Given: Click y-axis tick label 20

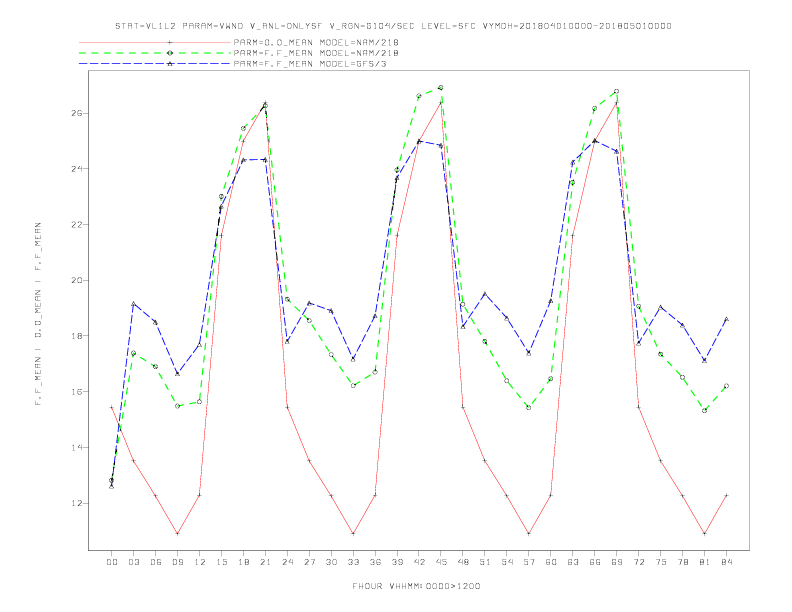Looking at the screenshot, I should click(x=77, y=280).
